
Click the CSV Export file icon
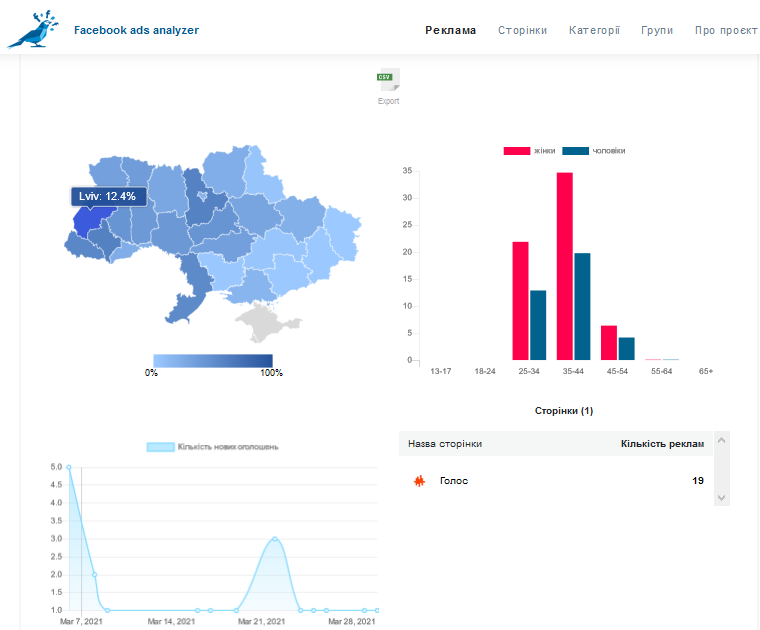pyautogui.click(x=388, y=82)
